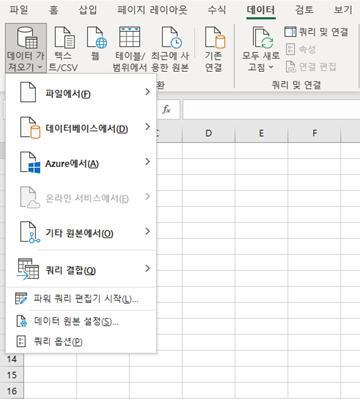Viewport: 360px width, 403px height.
Task: Open 데이터 원본 설정
Action: pos(81,321)
